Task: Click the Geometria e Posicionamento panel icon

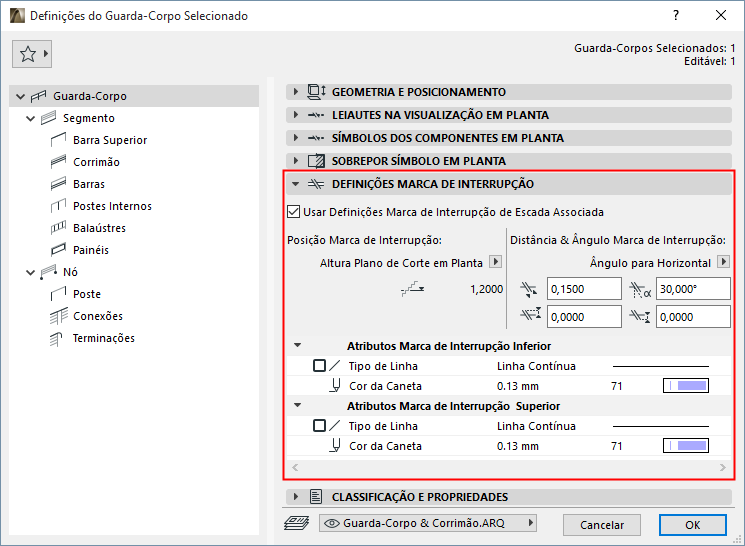Action: 316,92
